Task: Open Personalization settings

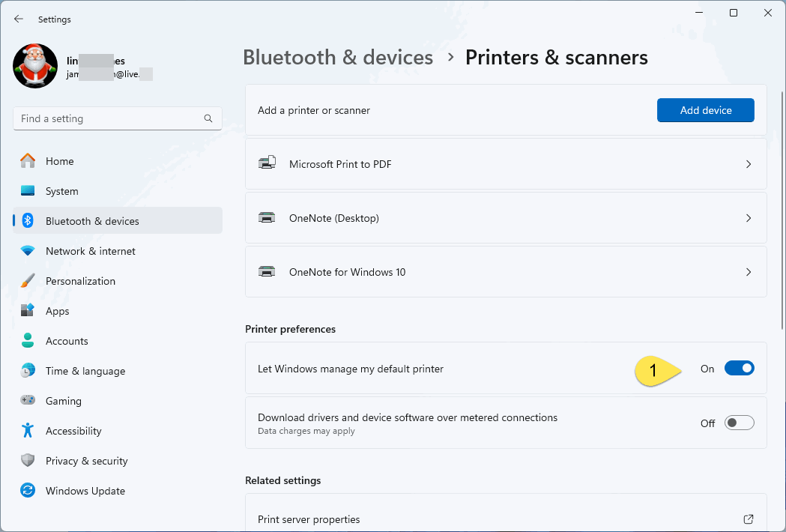Action: click(118, 281)
